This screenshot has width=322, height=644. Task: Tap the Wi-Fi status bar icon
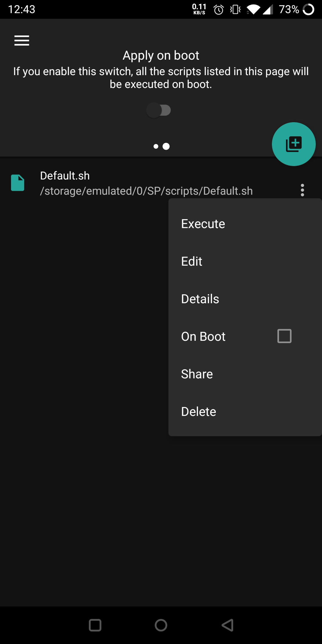(x=253, y=10)
